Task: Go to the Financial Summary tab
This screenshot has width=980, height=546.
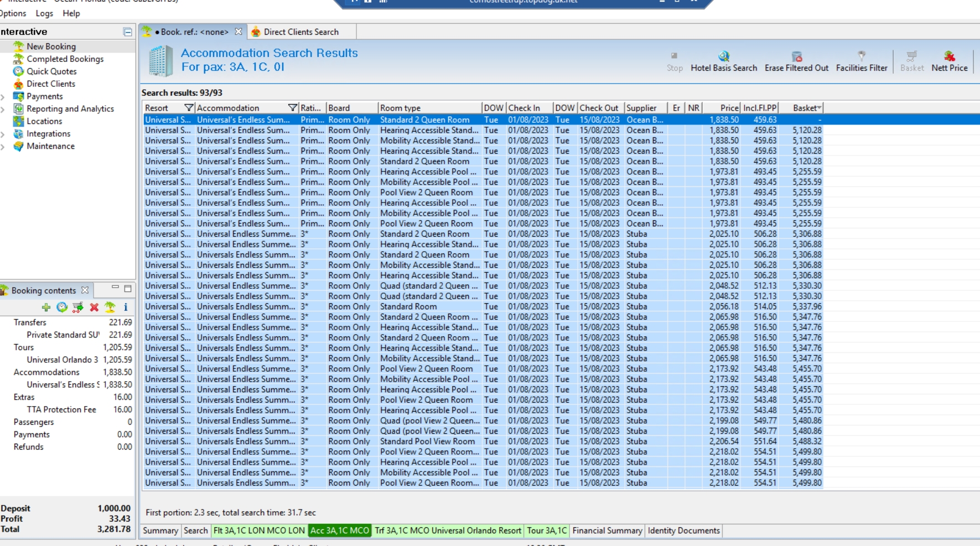Action: [608, 531]
